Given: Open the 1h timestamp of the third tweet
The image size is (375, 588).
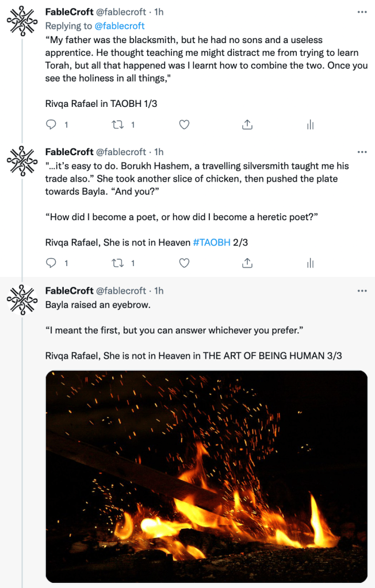Looking at the screenshot, I should 159,291.
